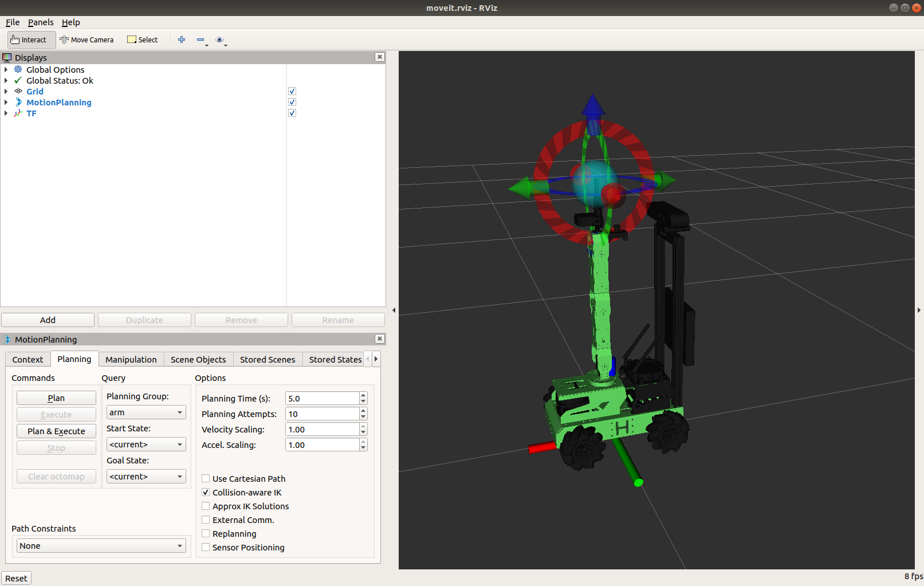Click the MotionPlanning icon in Displays list
The height and width of the screenshot is (586, 924).
pos(18,102)
